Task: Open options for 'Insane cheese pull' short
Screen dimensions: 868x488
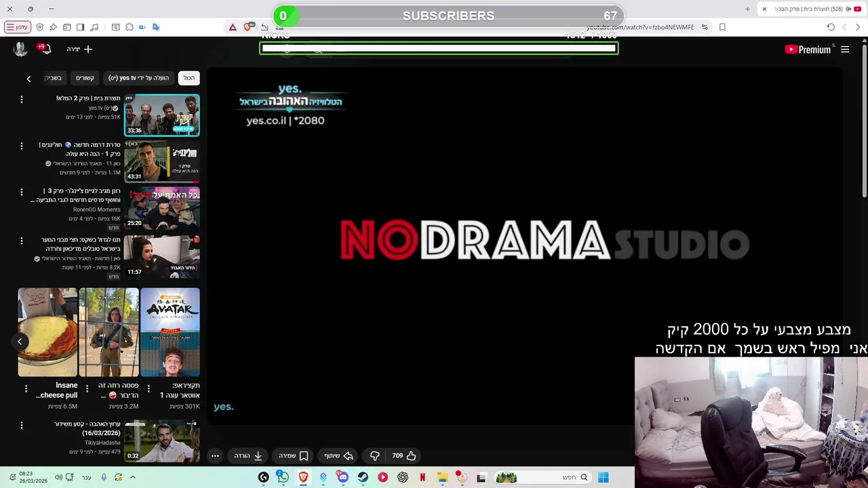Action: click(26, 388)
